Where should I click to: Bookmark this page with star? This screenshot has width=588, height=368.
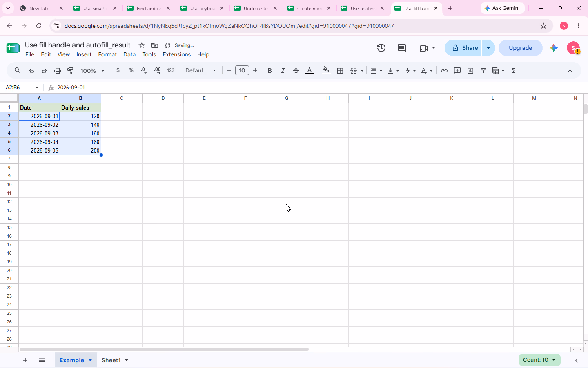[x=543, y=26]
